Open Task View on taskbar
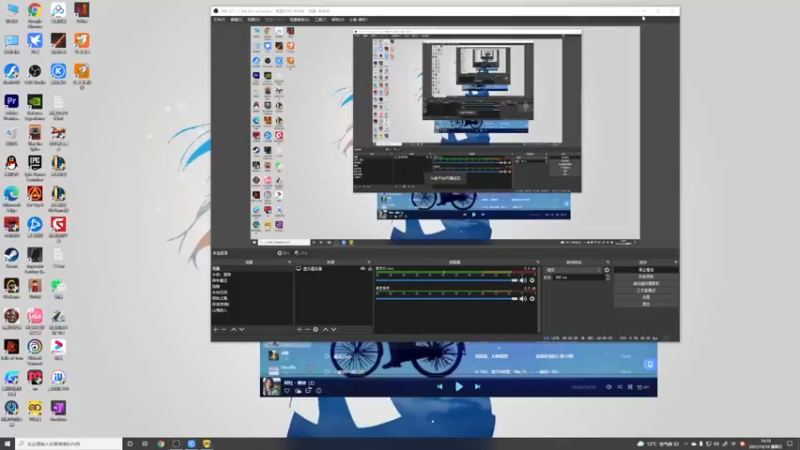 tap(145, 444)
